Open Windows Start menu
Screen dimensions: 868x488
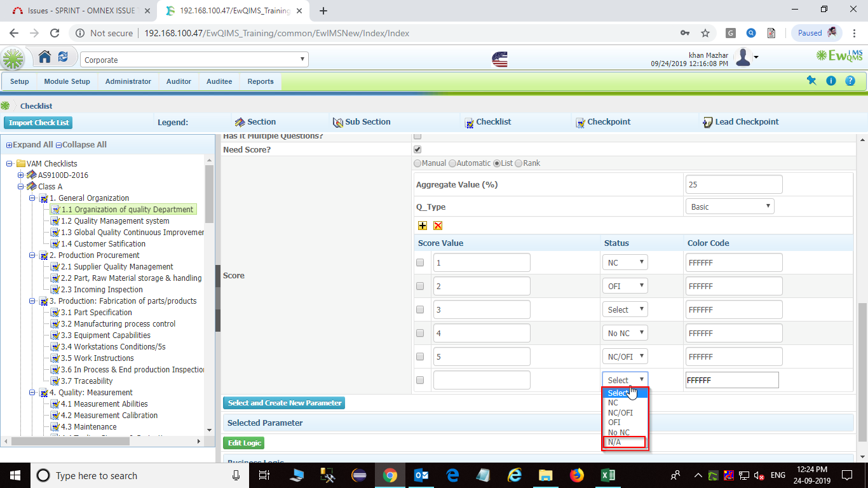point(15,475)
